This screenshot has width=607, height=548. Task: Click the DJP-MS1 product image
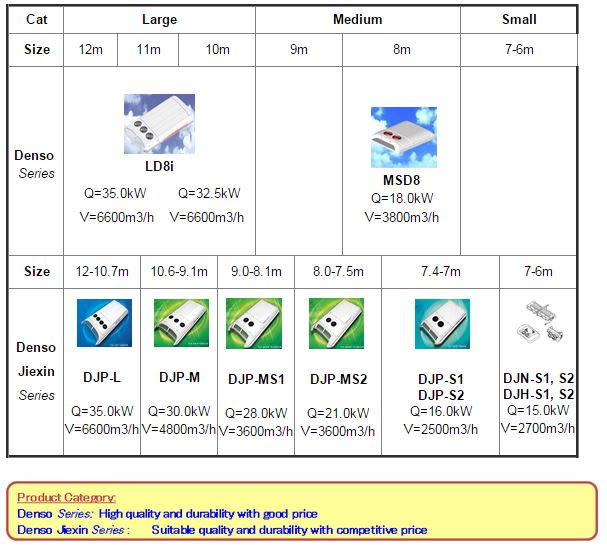pos(254,323)
